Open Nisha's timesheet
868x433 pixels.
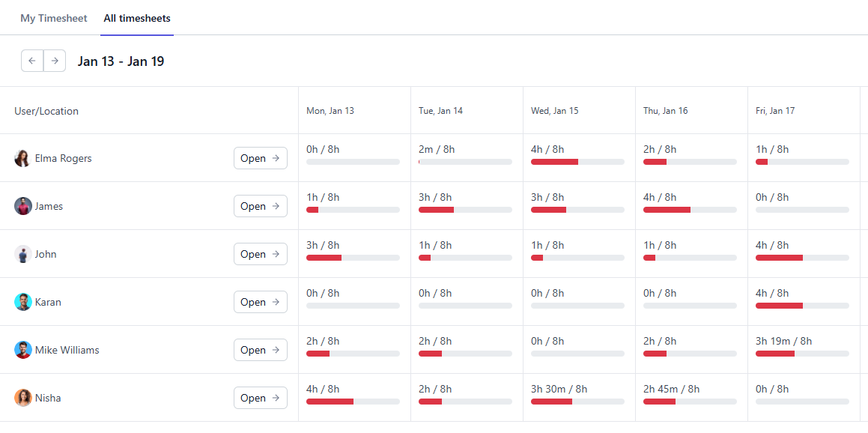[260, 398]
